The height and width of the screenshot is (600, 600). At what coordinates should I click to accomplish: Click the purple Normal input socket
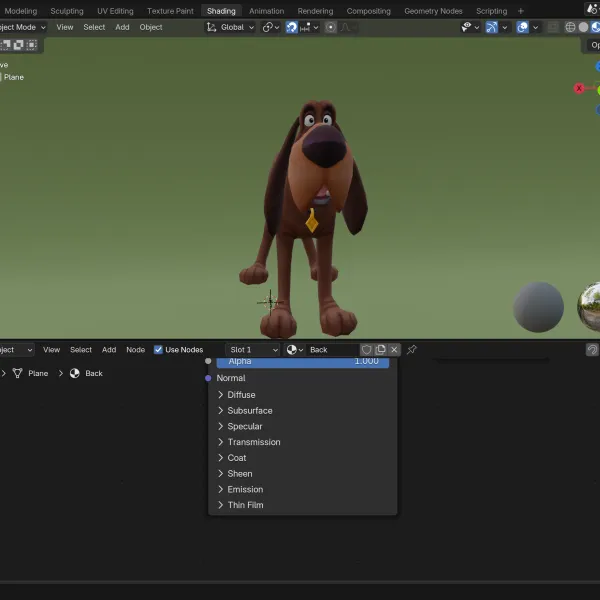pyautogui.click(x=208, y=378)
